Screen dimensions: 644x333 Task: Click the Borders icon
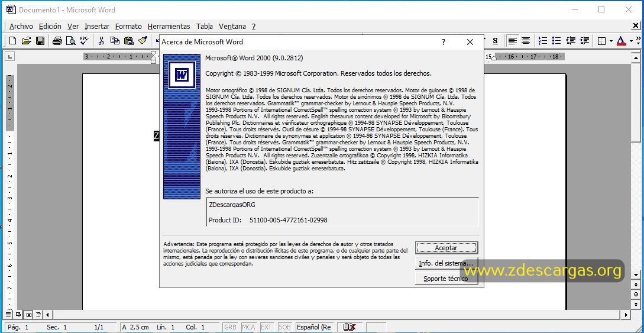click(x=601, y=41)
